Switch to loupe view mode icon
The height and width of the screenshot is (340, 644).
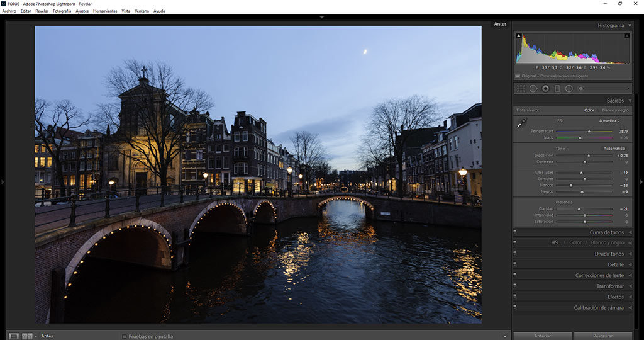tap(14, 336)
